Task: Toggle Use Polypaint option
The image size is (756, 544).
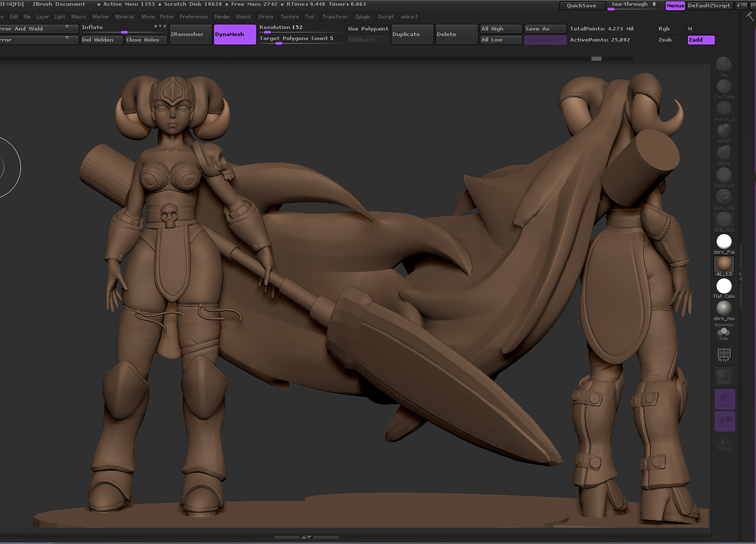Action: pyautogui.click(x=368, y=29)
